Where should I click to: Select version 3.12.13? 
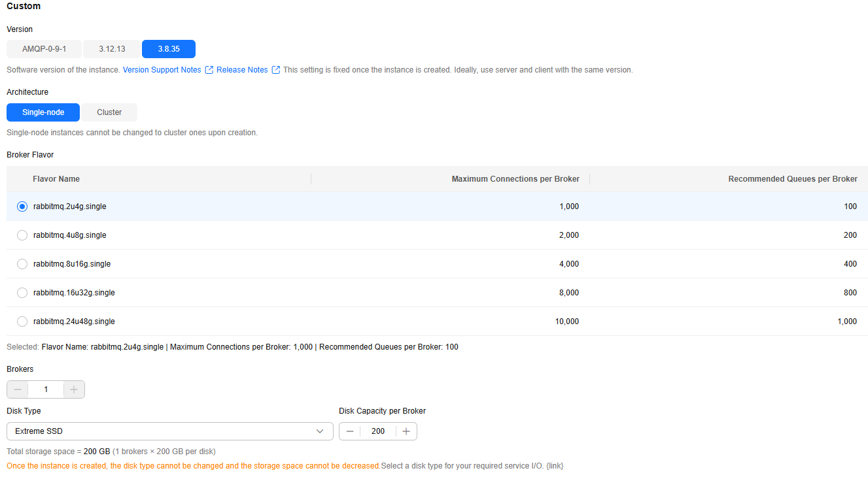coord(112,49)
